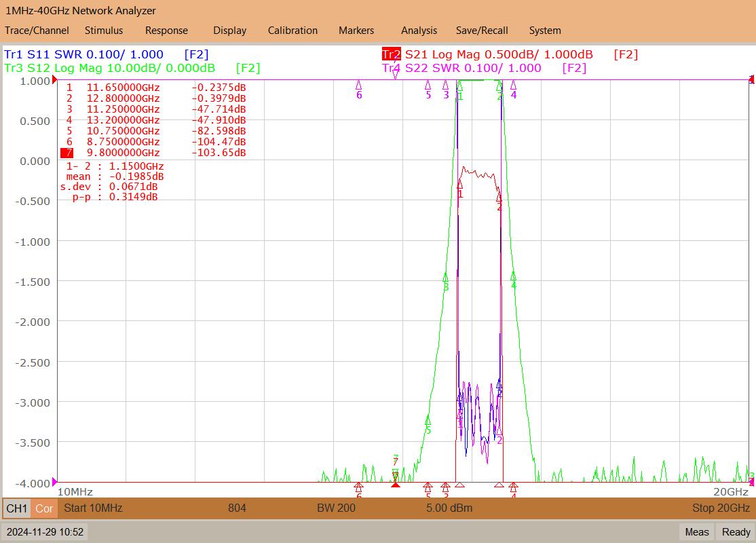
Task: Click the CH1 channel indicator
Action: (x=17, y=508)
